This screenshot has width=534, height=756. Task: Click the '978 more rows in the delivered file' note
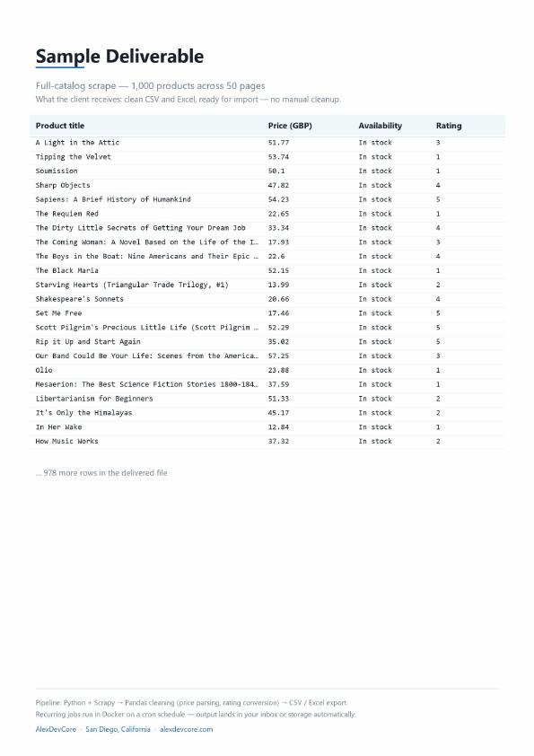coord(101,473)
